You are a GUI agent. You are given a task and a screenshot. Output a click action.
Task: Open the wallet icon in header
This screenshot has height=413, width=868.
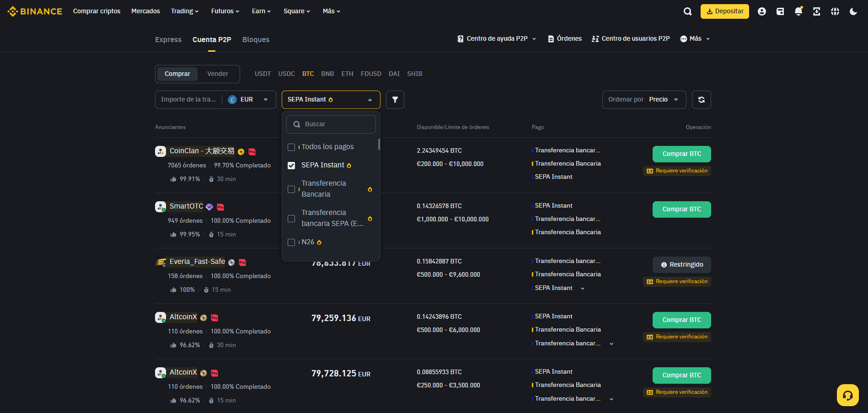(x=780, y=11)
